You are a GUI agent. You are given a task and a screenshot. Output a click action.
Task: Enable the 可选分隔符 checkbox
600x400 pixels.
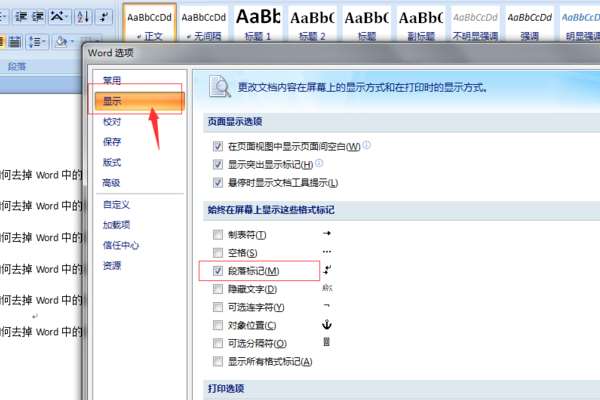(218, 343)
